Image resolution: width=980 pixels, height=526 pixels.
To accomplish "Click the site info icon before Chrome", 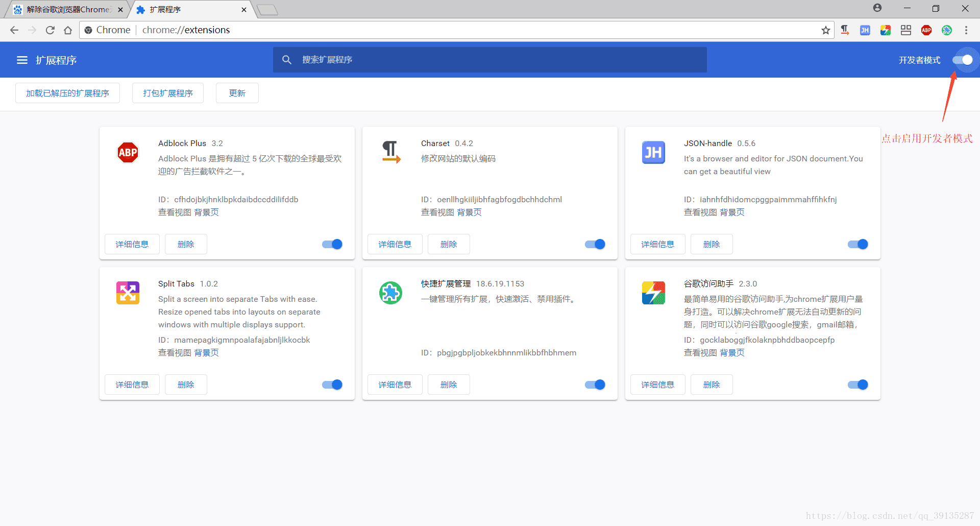I will (88, 30).
